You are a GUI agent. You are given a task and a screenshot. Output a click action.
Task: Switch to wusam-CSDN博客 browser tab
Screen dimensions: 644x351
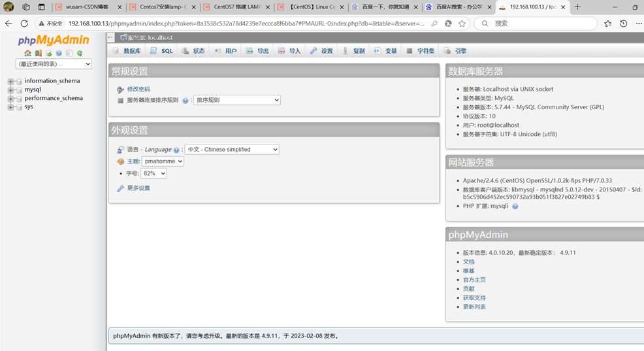[x=88, y=7]
